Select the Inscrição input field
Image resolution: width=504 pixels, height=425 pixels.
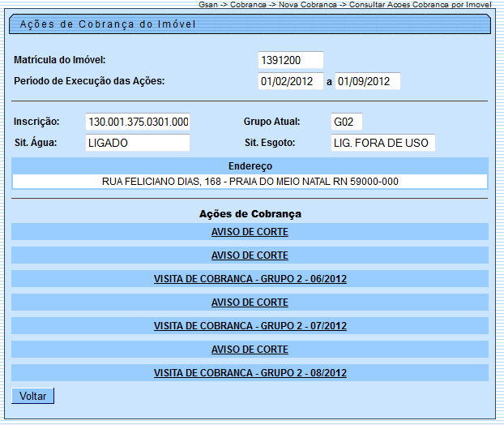[138, 122]
